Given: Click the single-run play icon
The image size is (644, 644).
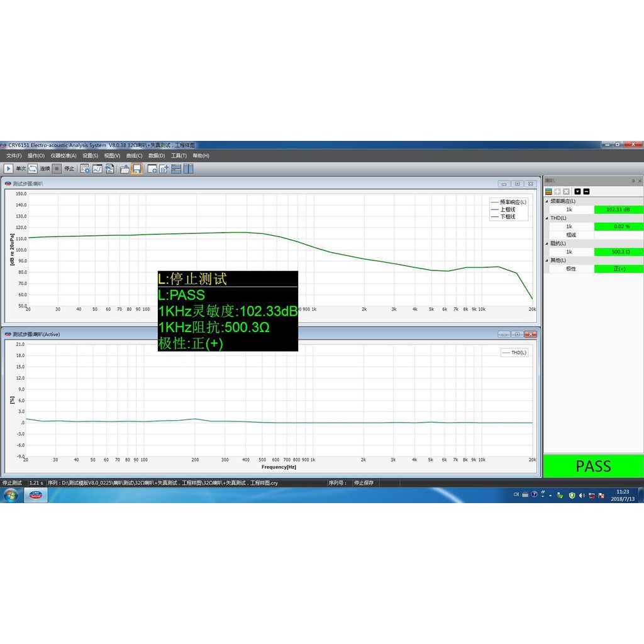Looking at the screenshot, I should (x=8, y=169).
